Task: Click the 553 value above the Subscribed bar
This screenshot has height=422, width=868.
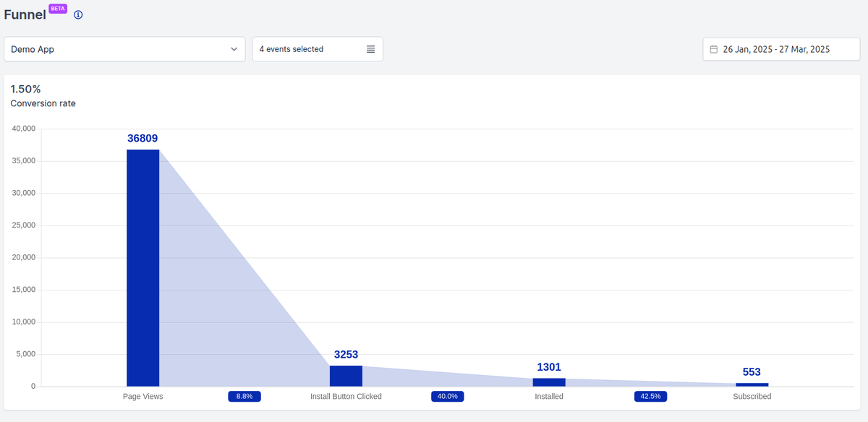Action: (x=752, y=372)
